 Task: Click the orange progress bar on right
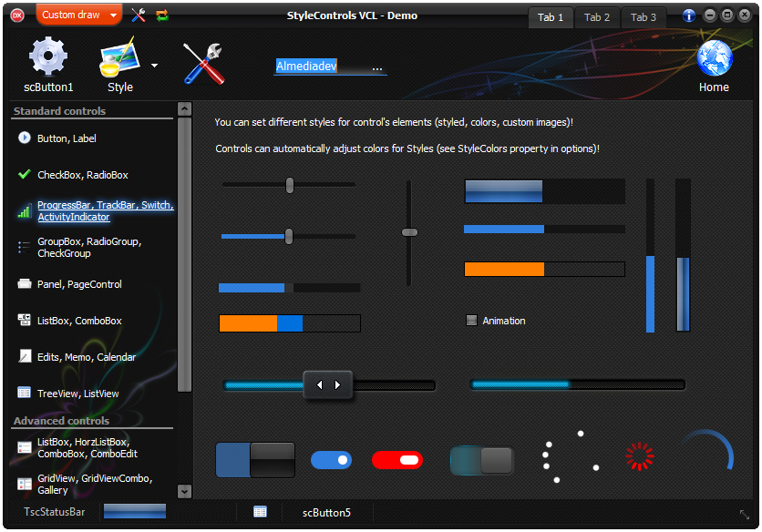(x=544, y=269)
